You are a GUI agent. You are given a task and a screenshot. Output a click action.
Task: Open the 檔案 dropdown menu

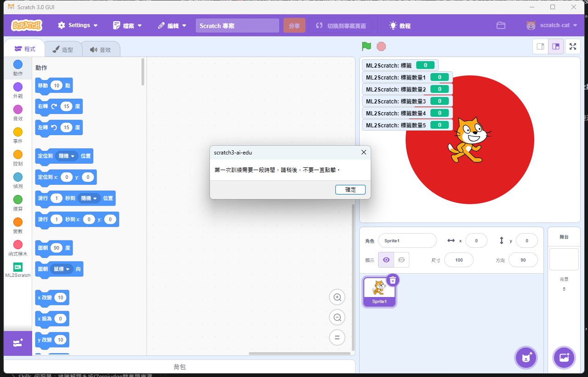click(x=128, y=26)
